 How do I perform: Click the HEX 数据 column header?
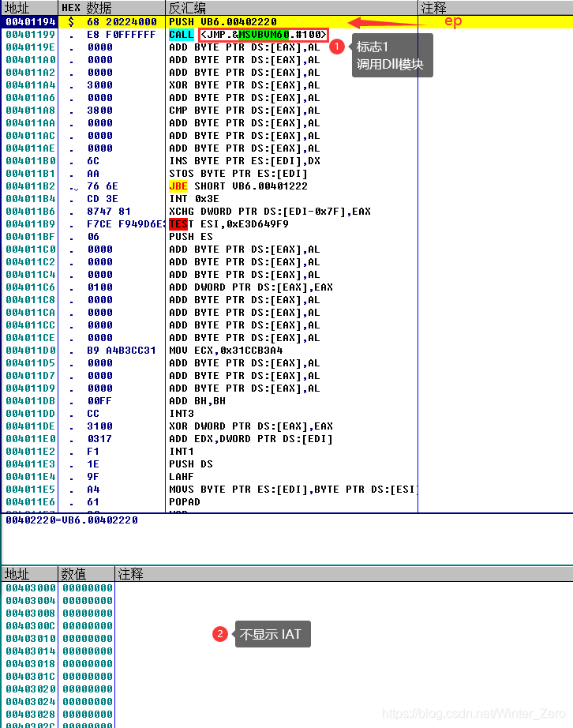pos(112,7)
